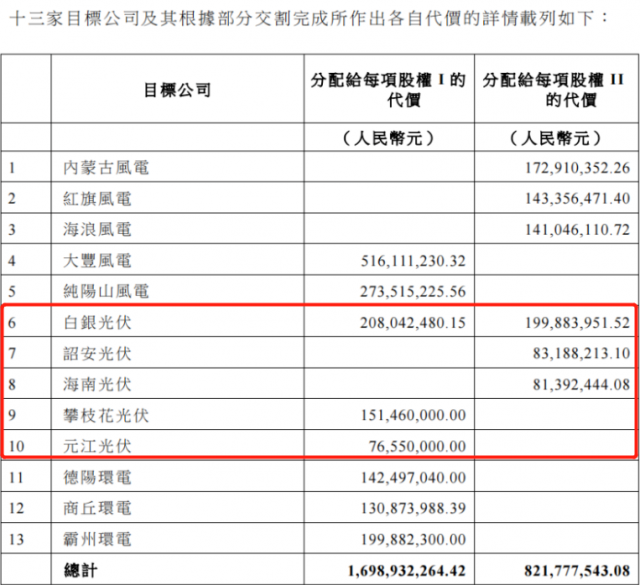Select the 分配給每項股權 I 的代價 header
640x585 pixels.
tap(388, 90)
